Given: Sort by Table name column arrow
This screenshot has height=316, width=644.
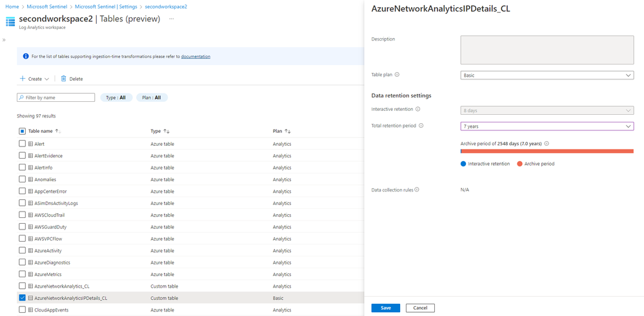Looking at the screenshot, I should [x=58, y=132].
